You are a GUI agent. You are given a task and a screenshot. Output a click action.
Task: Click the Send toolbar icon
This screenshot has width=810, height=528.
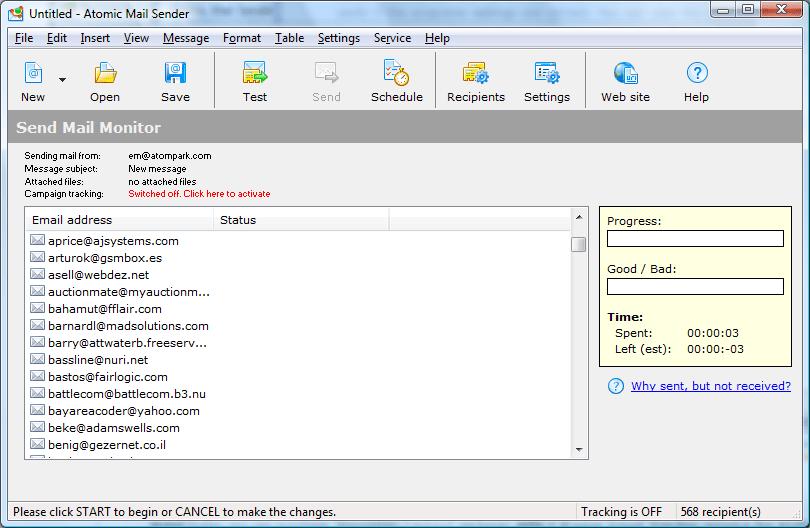pos(326,73)
